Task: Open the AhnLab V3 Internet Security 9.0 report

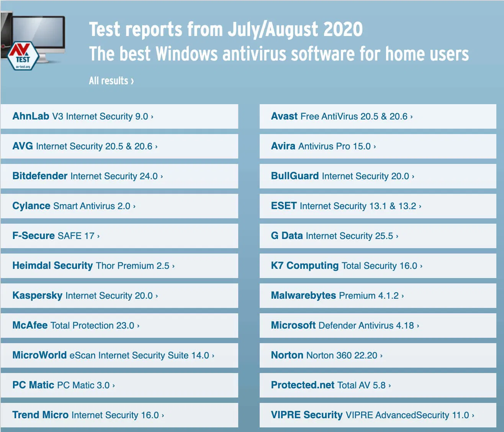Action: click(83, 116)
